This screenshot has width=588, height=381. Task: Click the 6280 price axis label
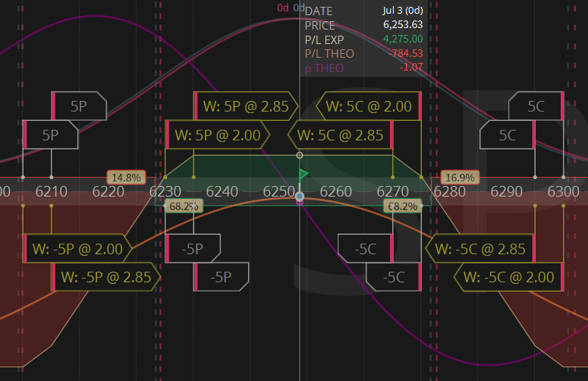tap(450, 191)
